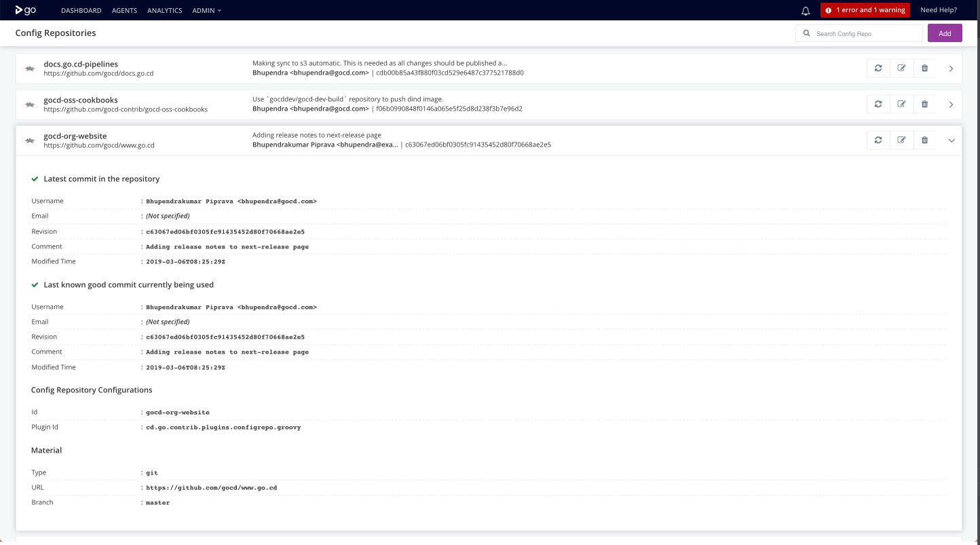The height and width of the screenshot is (545, 980).
Task: Click the Add config repo button
Action: pyautogui.click(x=945, y=33)
